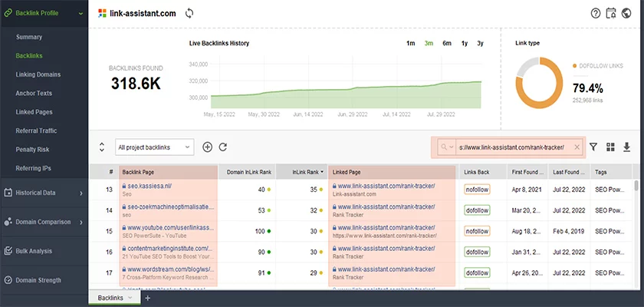The width and height of the screenshot is (644, 307).
Task: Expand the Domain Comparison section arrow
Action: [x=81, y=223]
